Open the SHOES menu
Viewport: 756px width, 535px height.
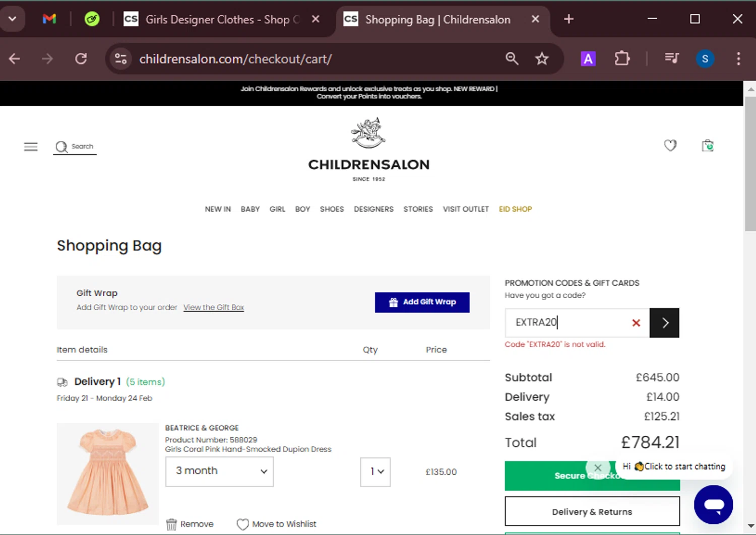pyautogui.click(x=332, y=209)
